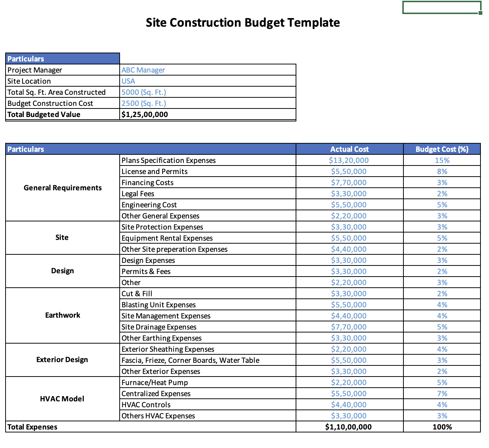
Task: Select the $1,10,00,000 total amount
Action: point(349,427)
